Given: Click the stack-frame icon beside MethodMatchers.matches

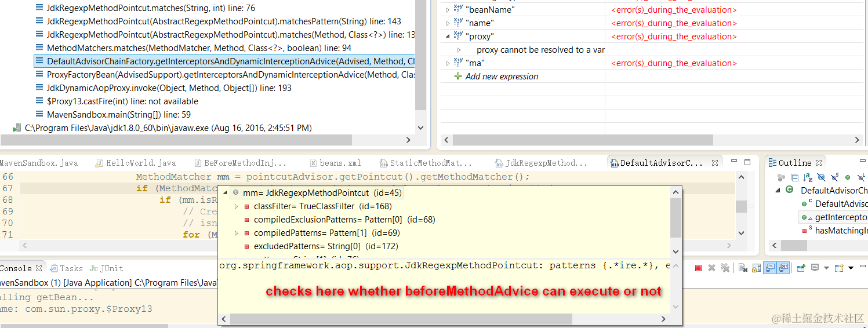Looking at the screenshot, I should pos(39,48).
